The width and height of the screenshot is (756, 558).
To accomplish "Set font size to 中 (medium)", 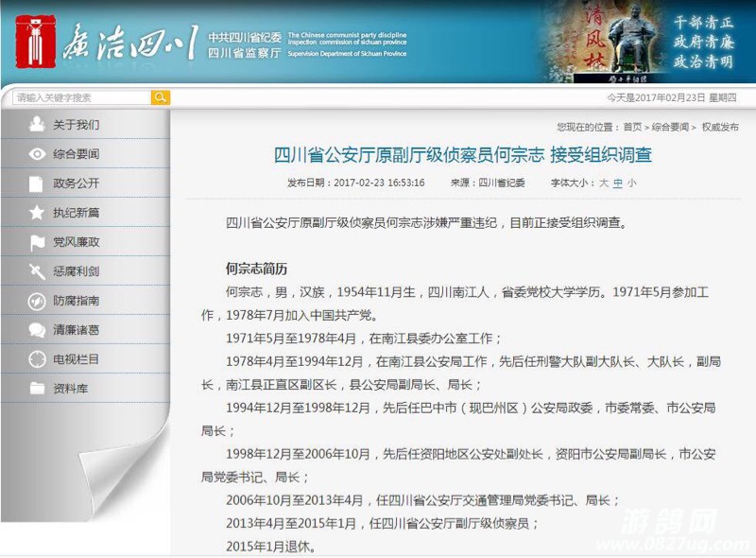I will [618, 183].
